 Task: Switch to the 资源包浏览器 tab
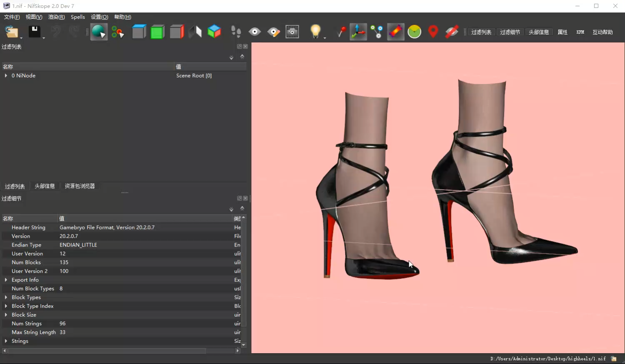[80, 186]
